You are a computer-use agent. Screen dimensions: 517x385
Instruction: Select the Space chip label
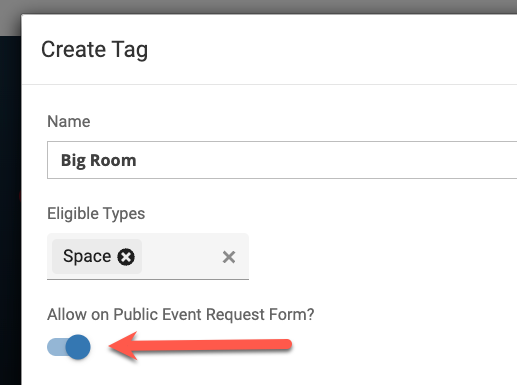pos(87,256)
